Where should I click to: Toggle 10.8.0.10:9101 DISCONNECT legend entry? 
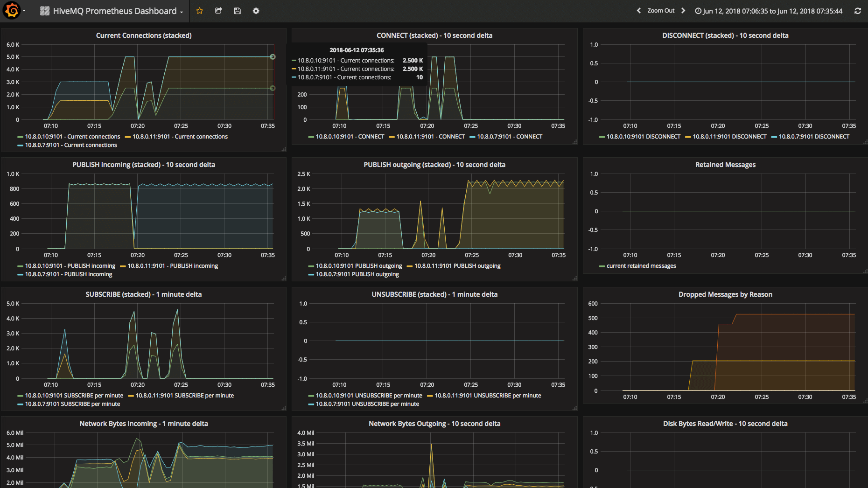pyautogui.click(x=644, y=137)
